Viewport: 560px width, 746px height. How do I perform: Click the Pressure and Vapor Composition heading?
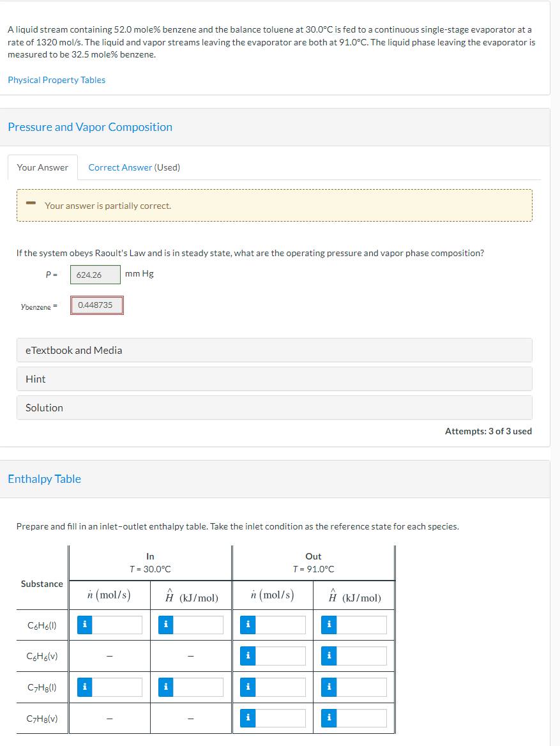90,126
